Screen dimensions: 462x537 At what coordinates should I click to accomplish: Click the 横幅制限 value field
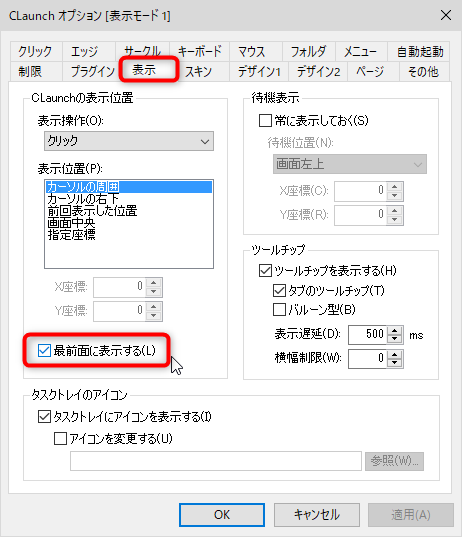(x=367, y=359)
